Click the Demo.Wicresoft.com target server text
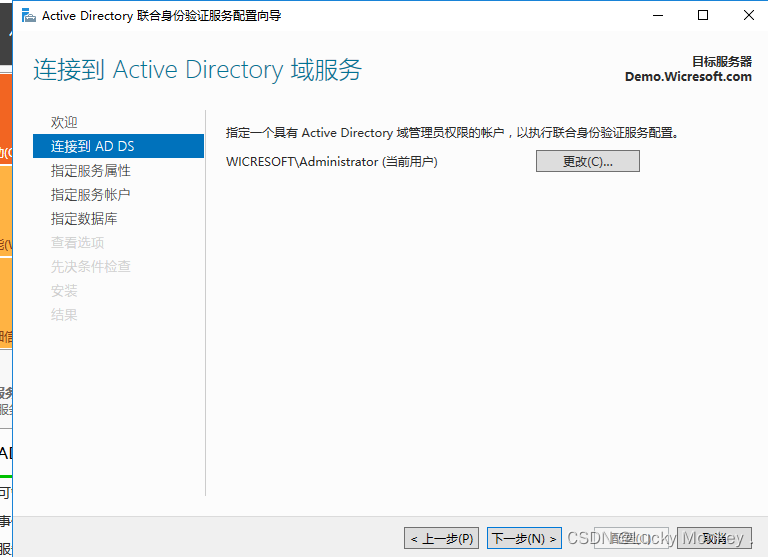 [x=688, y=77]
